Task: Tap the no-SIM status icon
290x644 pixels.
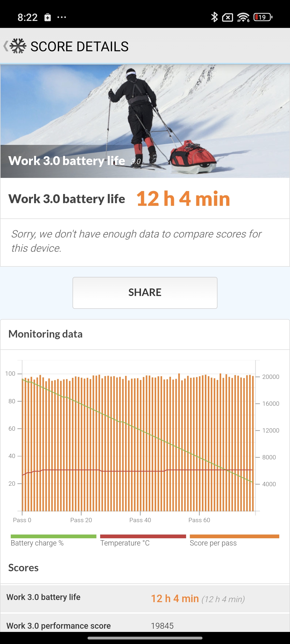Action: coord(227,17)
